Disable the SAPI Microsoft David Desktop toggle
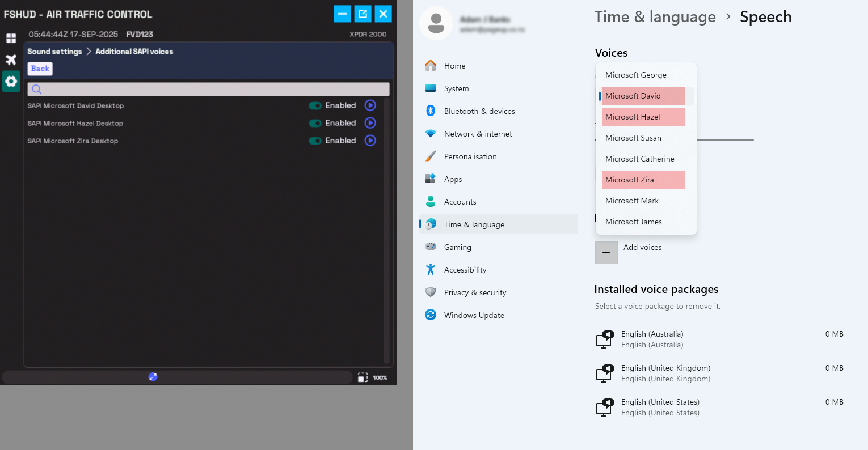 (x=315, y=105)
